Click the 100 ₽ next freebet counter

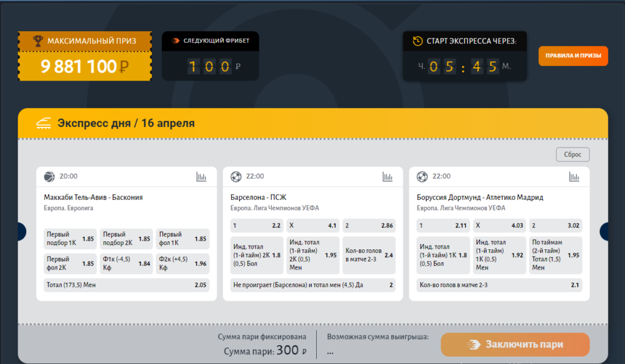(214, 66)
